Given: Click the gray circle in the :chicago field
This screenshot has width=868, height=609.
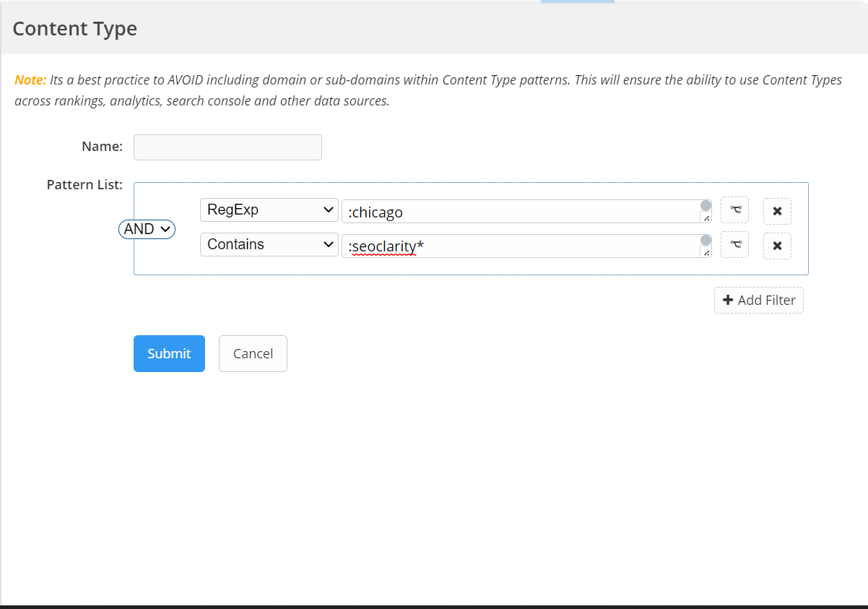Looking at the screenshot, I should 706,206.
